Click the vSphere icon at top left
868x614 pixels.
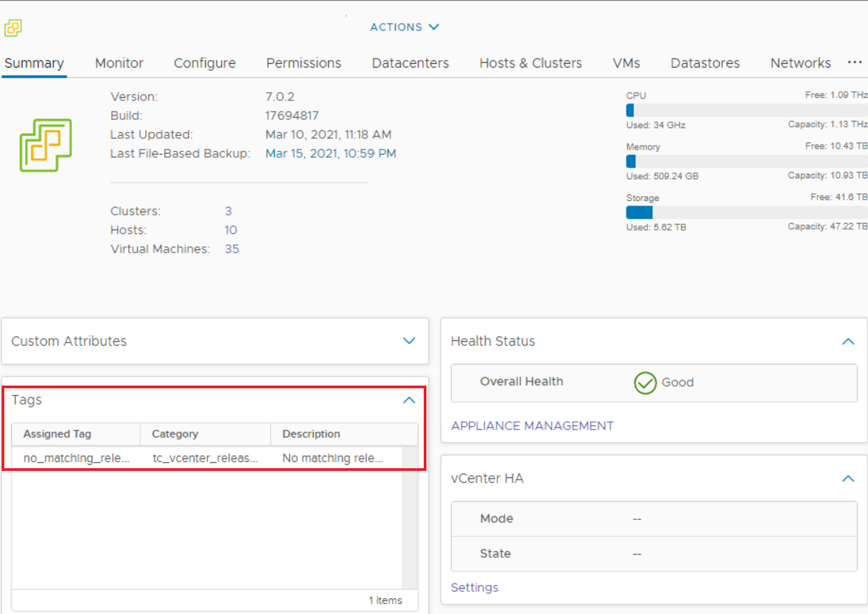[x=12, y=28]
